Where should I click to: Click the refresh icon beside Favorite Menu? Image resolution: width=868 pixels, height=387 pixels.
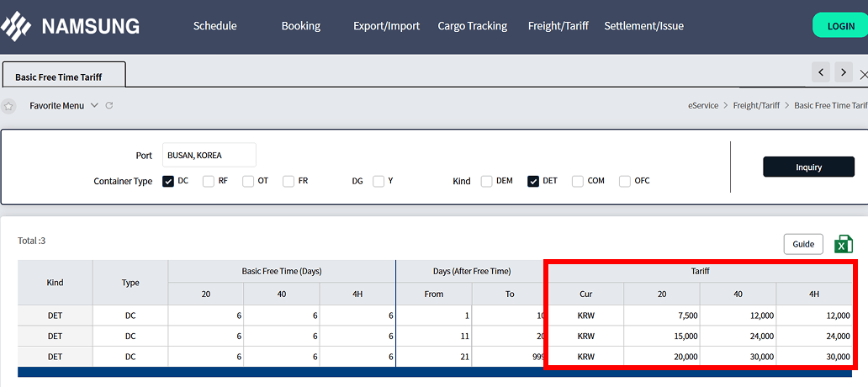pos(109,106)
